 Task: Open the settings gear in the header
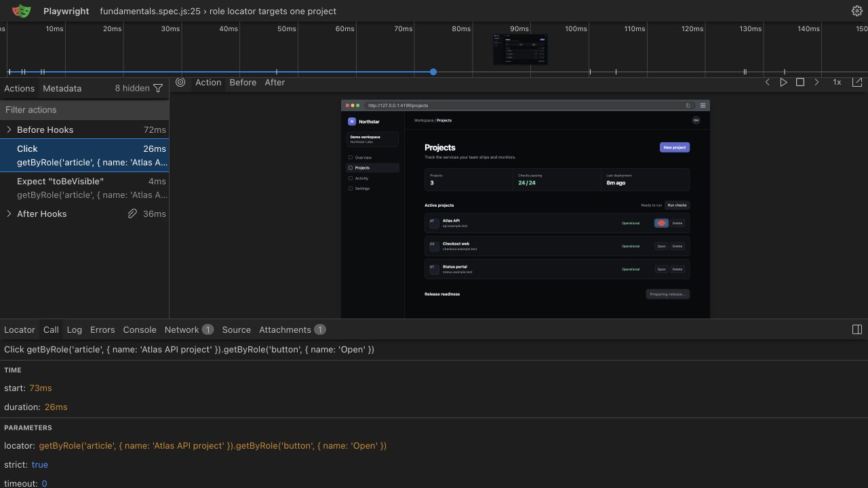tap(856, 11)
